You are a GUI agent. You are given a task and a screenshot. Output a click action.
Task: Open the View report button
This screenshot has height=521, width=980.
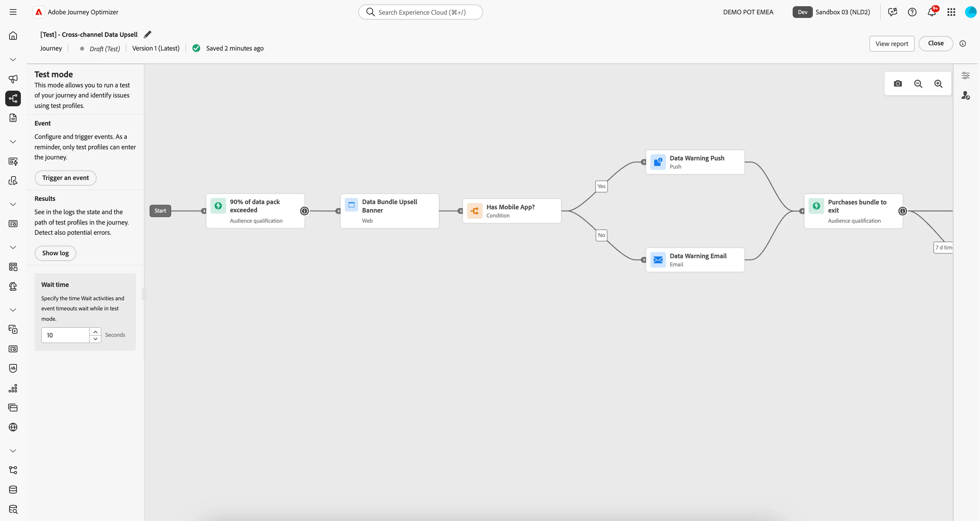(892, 44)
